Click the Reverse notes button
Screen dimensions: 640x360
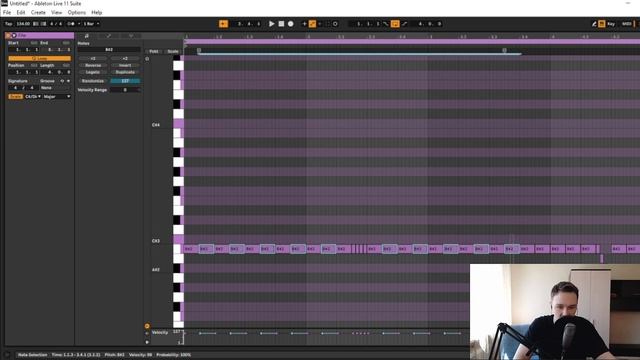93,65
